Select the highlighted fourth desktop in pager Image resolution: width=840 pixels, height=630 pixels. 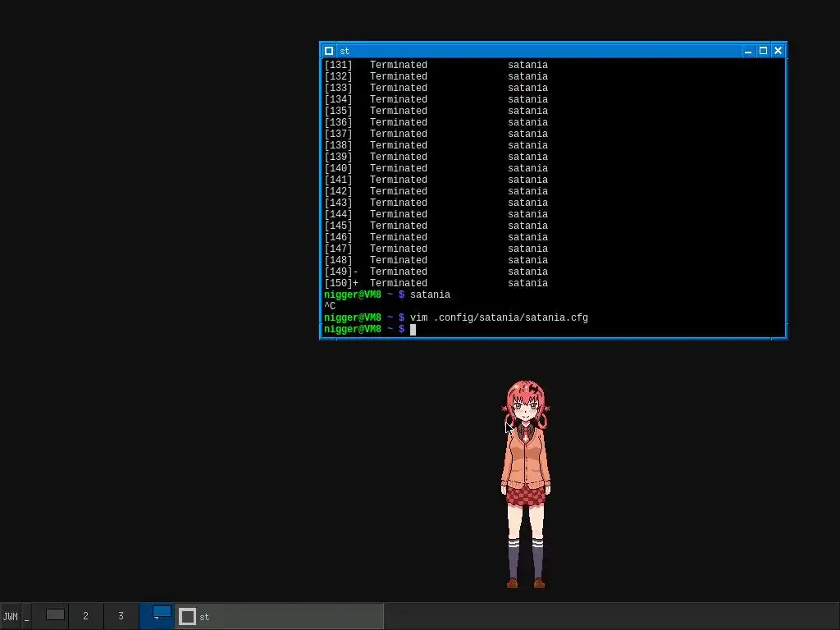pos(157,616)
